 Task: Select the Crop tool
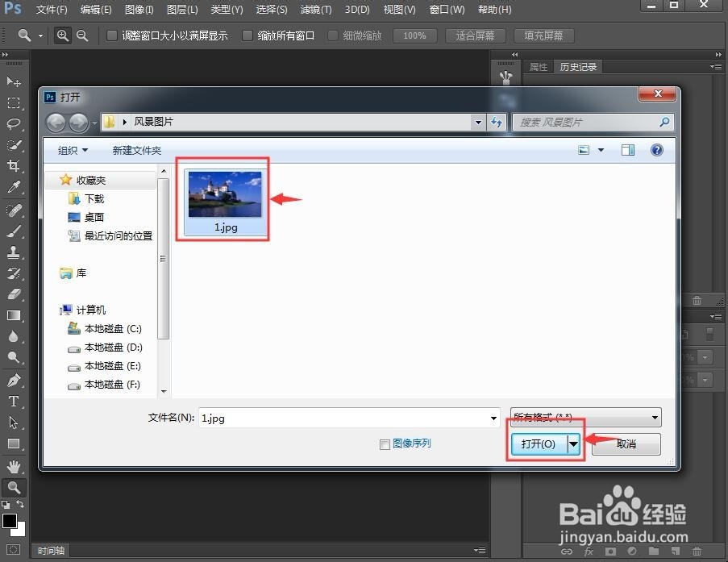[x=14, y=166]
